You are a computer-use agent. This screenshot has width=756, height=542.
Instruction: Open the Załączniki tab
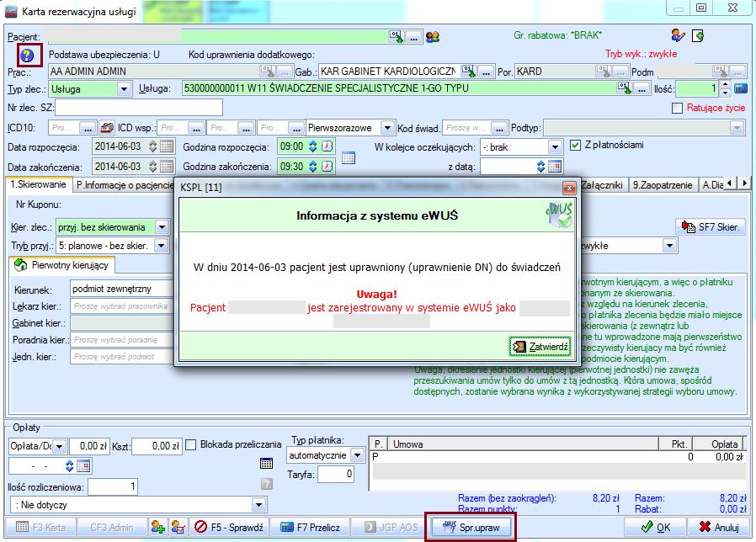tap(602, 185)
